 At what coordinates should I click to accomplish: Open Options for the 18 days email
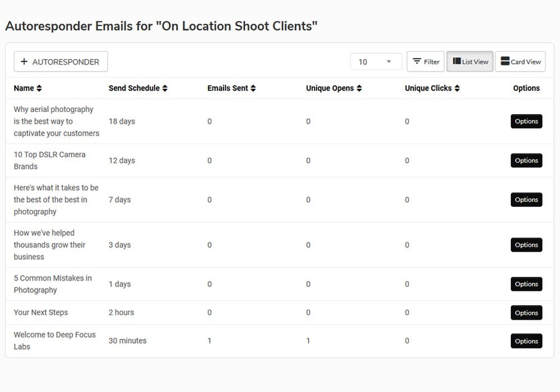(526, 122)
